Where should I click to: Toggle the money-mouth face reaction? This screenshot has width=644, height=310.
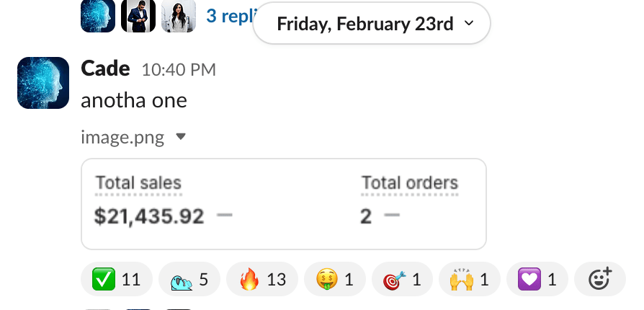334,279
